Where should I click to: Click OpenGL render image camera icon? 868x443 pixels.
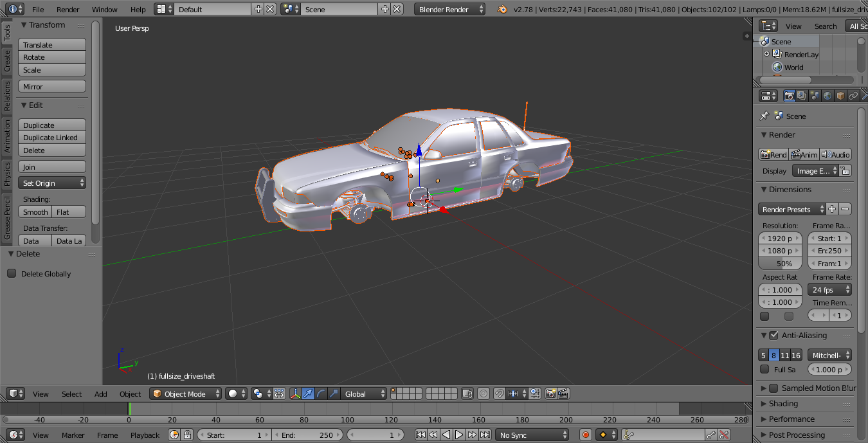point(551,393)
